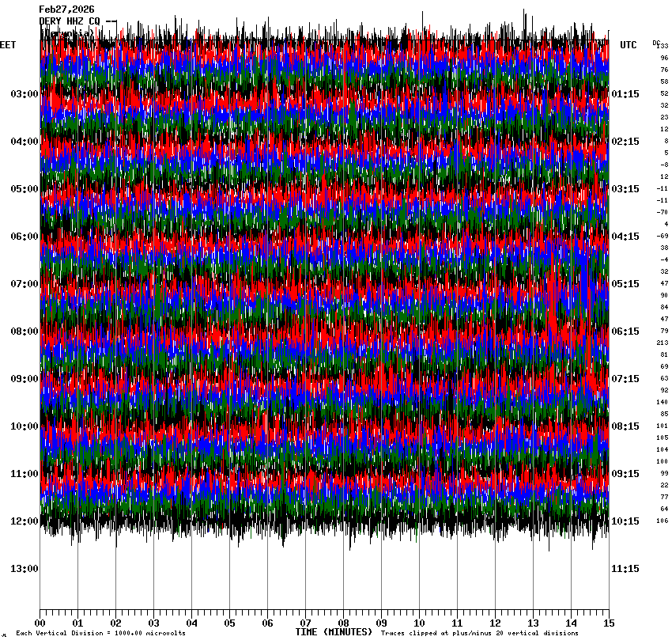Select the 12:00 EET row label
Viewport: 672px width, 644px height.
click(x=24, y=521)
